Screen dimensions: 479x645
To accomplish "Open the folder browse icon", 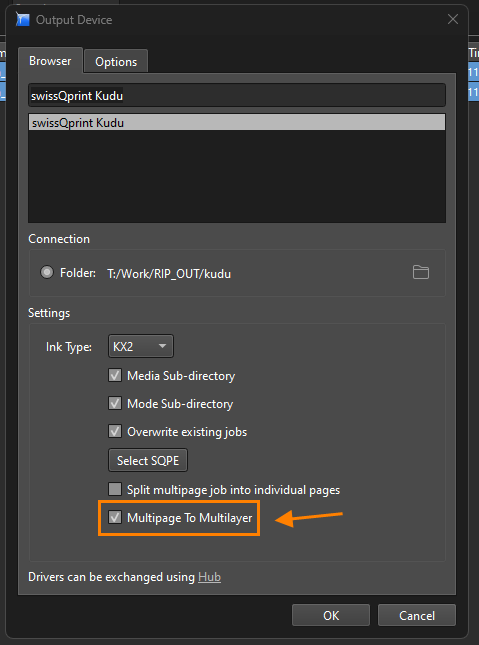I will (x=421, y=272).
